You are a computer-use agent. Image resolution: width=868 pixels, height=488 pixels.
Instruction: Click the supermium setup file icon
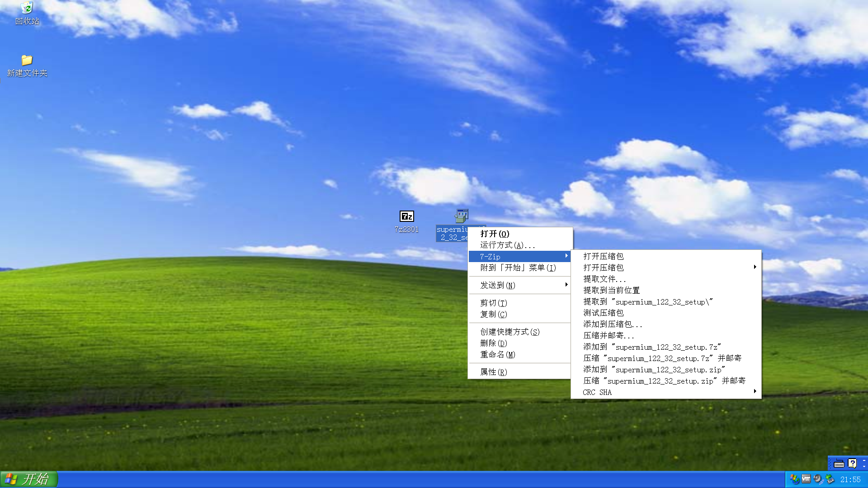click(461, 216)
